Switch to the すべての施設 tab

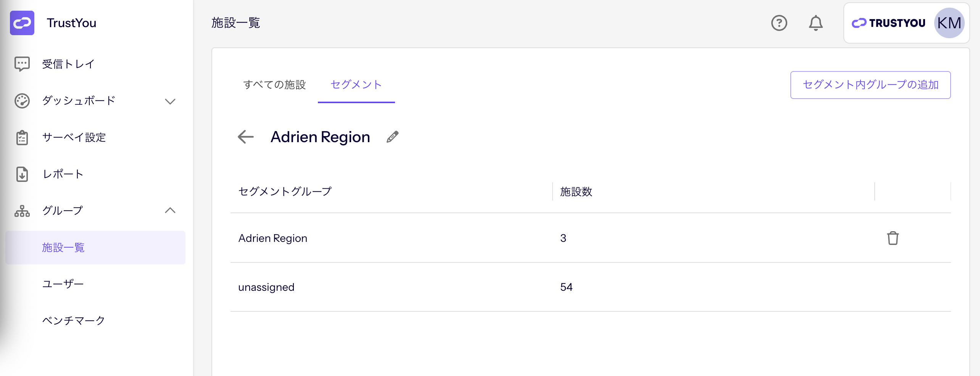[274, 84]
